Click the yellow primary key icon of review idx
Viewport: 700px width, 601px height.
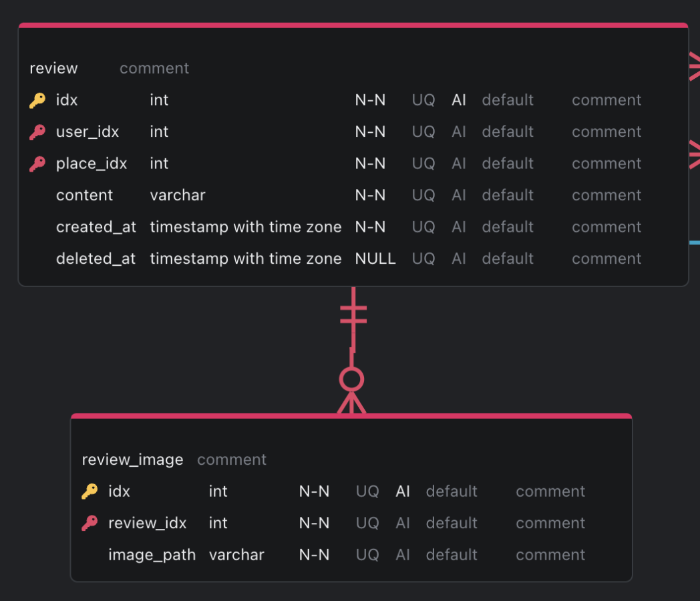tap(37, 100)
